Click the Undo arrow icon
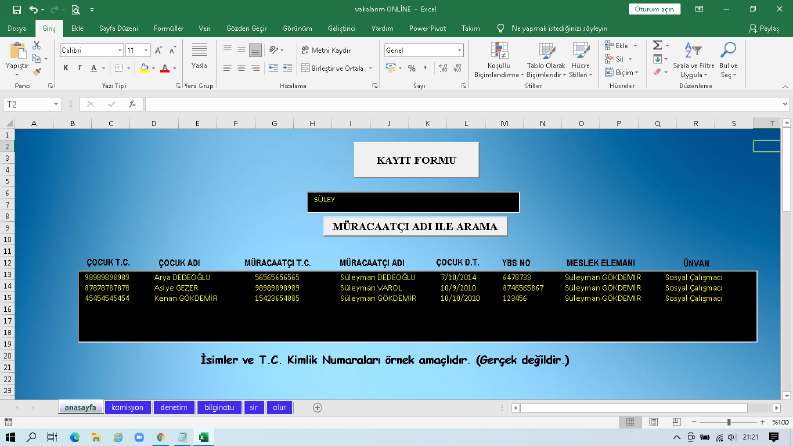793x446 pixels. pyautogui.click(x=33, y=10)
